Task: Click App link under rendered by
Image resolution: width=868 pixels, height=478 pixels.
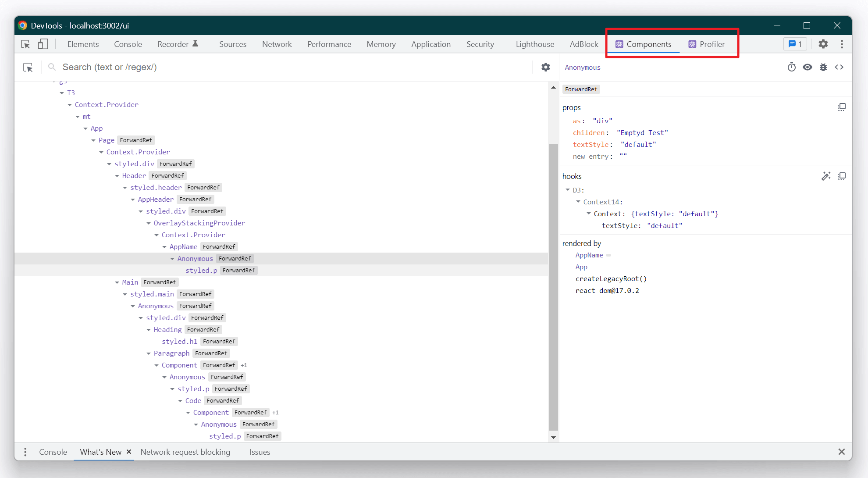Action: click(581, 267)
